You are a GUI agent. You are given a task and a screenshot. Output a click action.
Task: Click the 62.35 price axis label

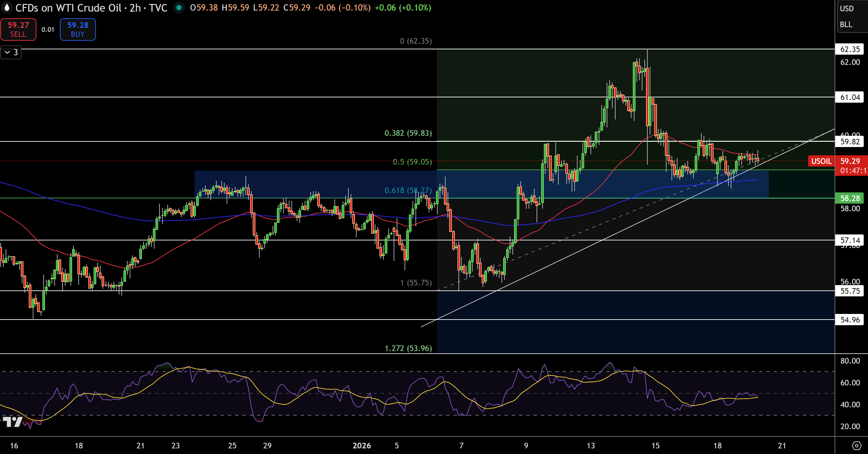(x=849, y=49)
